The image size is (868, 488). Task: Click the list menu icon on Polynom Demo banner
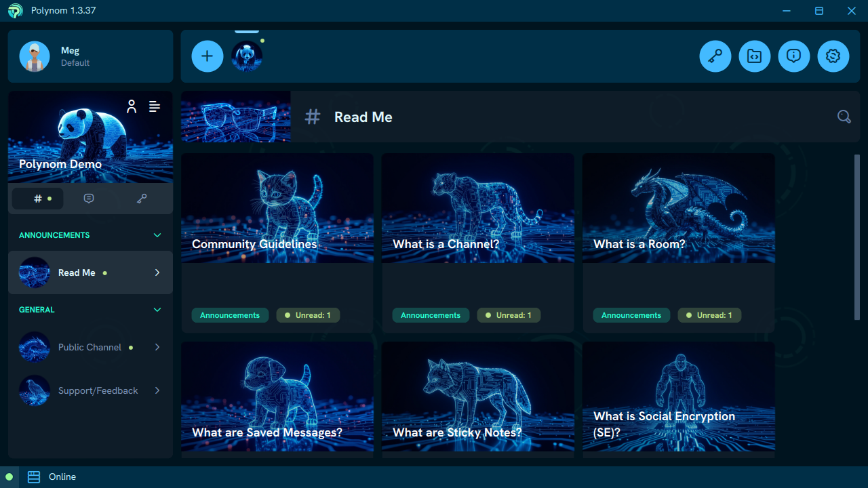point(155,106)
